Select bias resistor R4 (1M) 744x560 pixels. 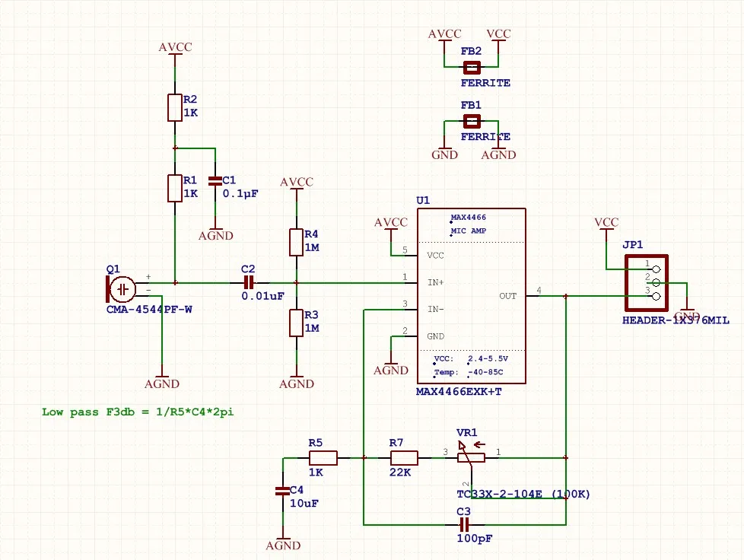[x=296, y=242]
